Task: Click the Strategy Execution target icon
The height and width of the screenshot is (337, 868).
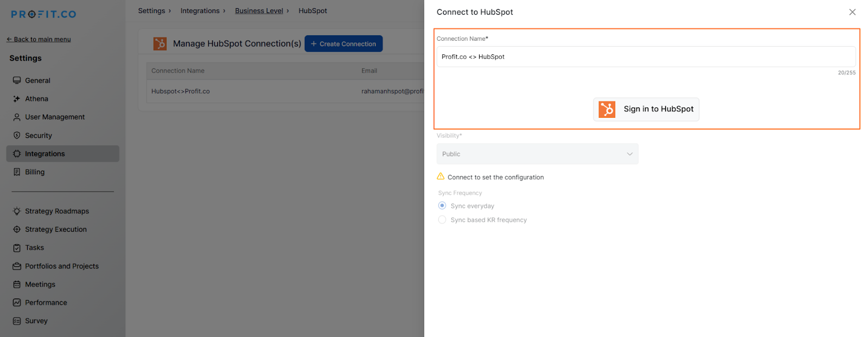Action: tap(17, 230)
